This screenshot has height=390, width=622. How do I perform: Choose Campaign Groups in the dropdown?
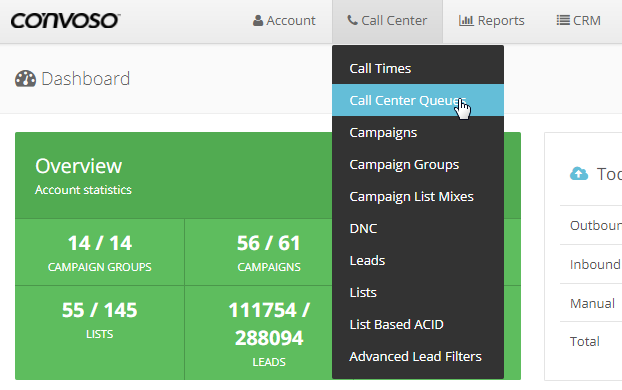pos(418,164)
